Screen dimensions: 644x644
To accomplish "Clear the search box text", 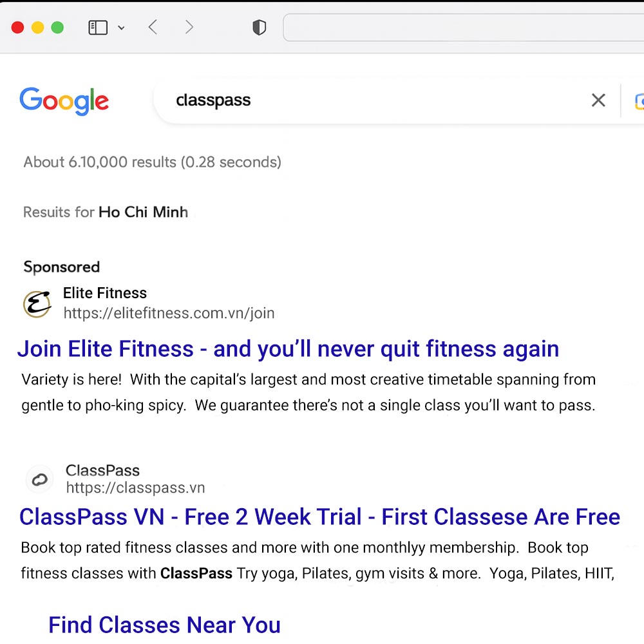I will [598, 100].
